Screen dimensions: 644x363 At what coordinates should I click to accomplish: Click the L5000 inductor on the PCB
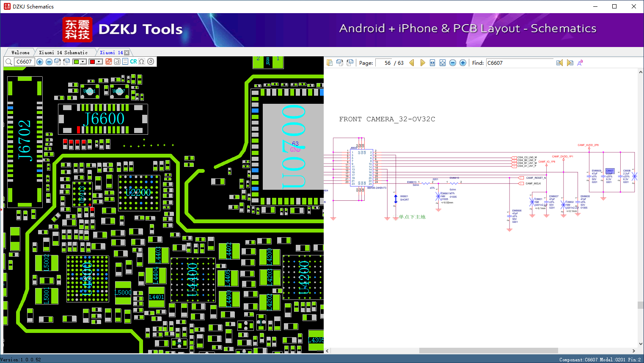click(123, 293)
